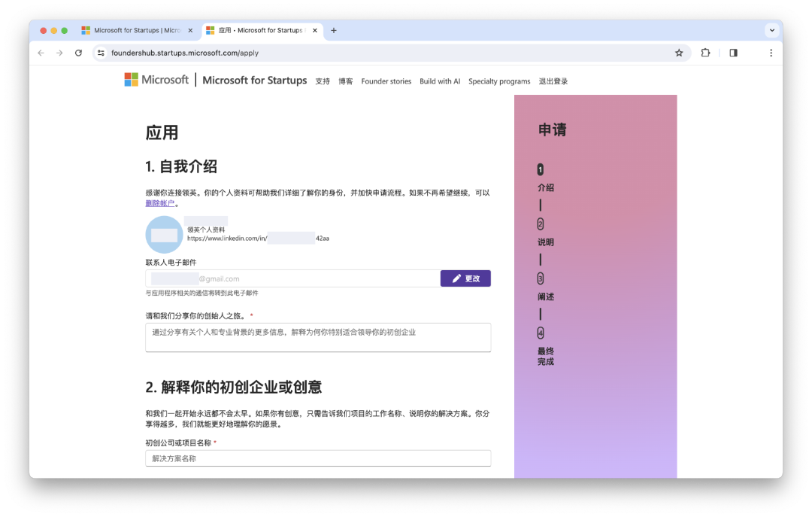Open the 博客 nav item
The image size is (812, 517).
pos(345,81)
